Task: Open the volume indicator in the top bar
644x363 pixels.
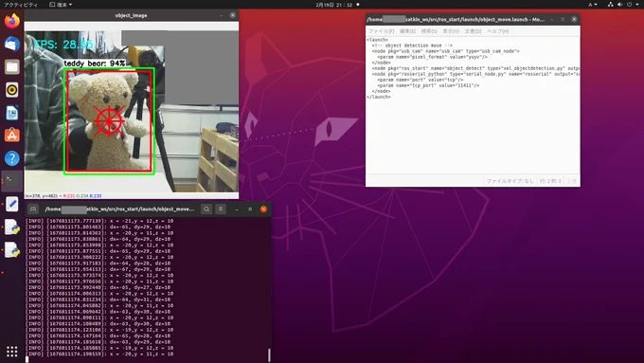Action: point(619,5)
